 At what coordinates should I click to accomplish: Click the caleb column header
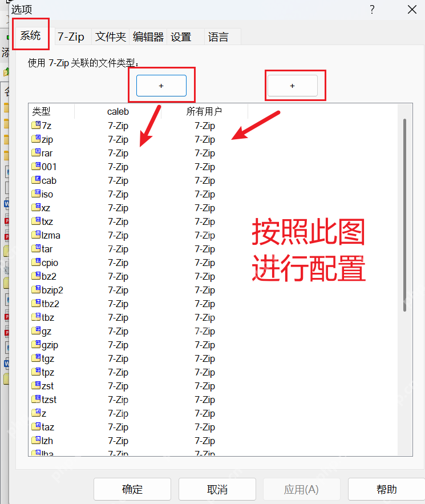(118, 111)
